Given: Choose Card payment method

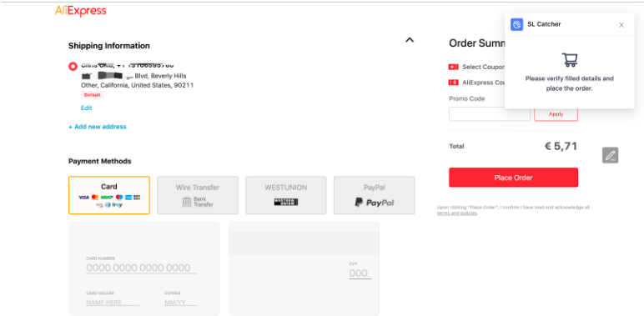Looking at the screenshot, I should coord(109,195).
